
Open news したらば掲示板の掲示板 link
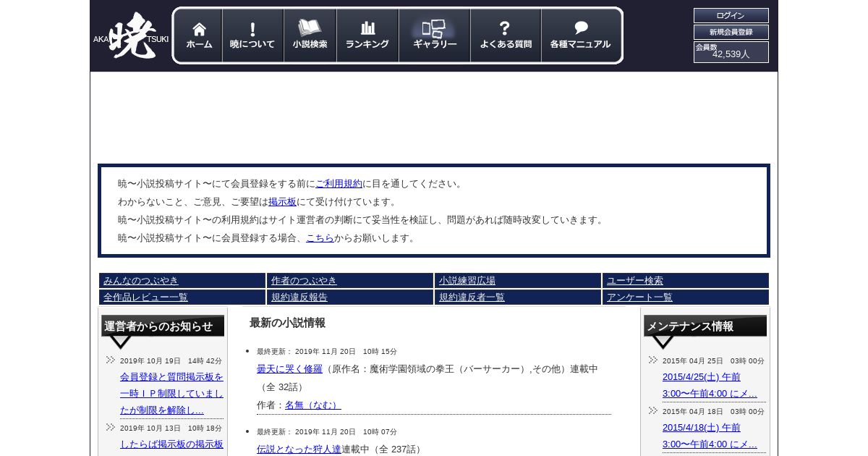(x=171, y=444)
